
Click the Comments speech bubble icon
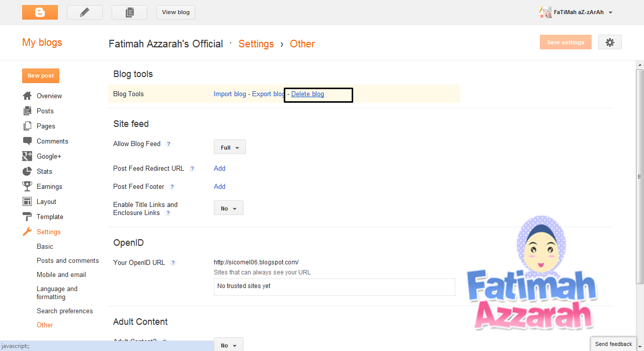[27, 141]
